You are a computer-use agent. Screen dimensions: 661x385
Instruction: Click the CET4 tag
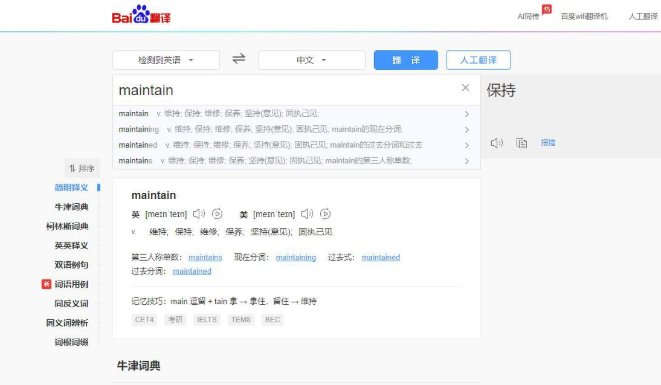144,320
